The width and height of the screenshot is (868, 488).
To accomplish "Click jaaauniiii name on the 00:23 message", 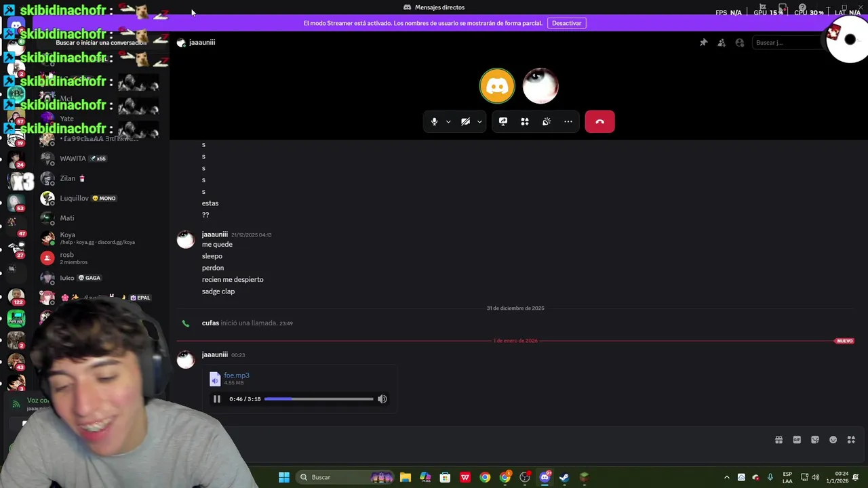I will (x=214, y=354).
